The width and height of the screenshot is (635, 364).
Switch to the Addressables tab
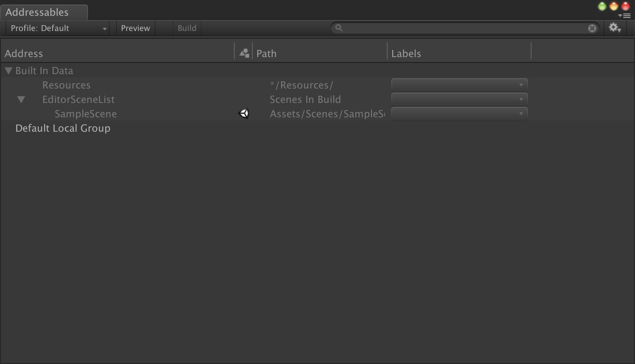tap(37, 12)
